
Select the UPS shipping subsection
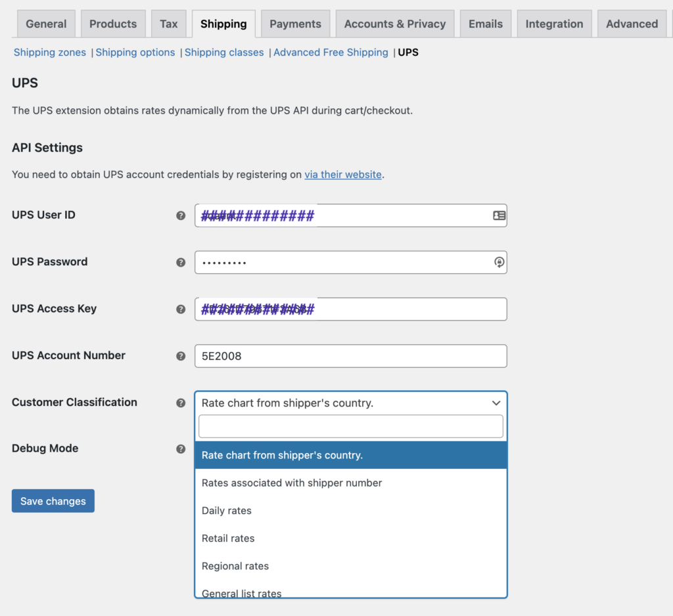[408, 53]
